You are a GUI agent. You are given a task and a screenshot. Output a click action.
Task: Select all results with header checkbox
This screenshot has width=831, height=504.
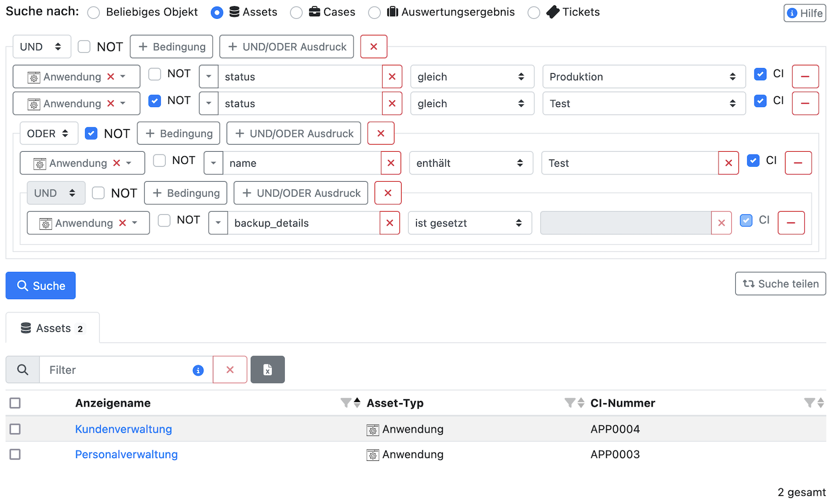(15, 403)
